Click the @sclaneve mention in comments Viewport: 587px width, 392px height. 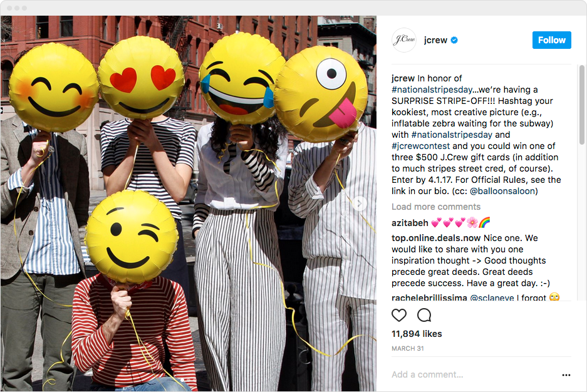[x=492, y=297]
